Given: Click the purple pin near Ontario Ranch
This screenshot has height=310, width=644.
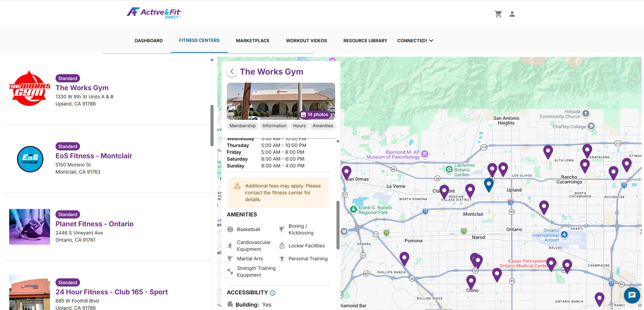Looking at the screenshot, I should point(599,299).
